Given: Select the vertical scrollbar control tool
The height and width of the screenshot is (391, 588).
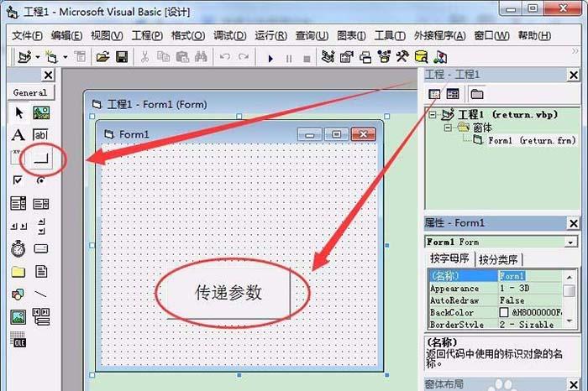Looking at the screenshot, I should coord(41,227).
